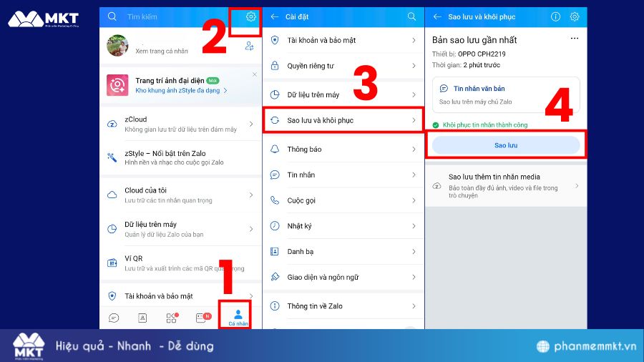Tap the shield icon in Cài đặt list

point(275,40)
